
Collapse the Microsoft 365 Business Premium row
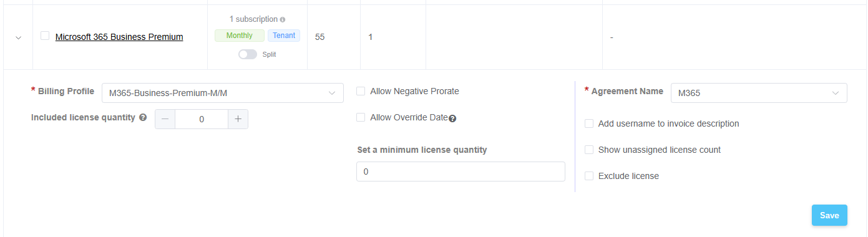(18, 37)
